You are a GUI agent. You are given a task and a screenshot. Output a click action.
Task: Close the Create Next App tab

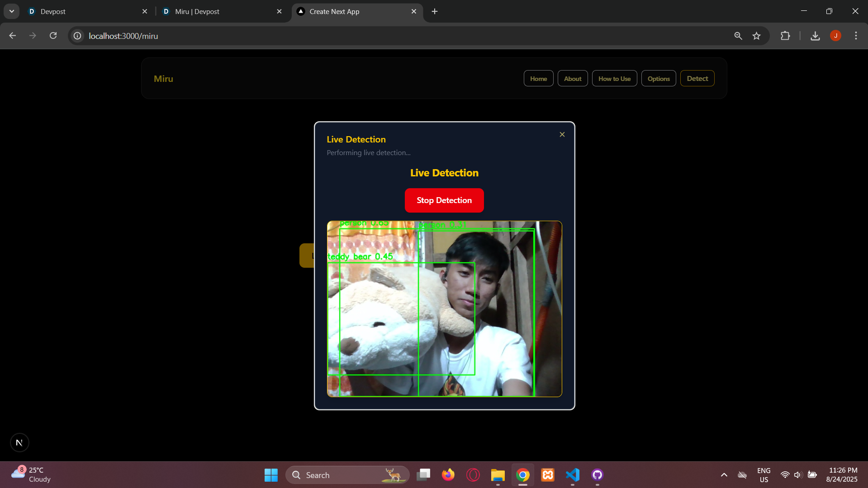pyautogui.click(x=414, y=11)
